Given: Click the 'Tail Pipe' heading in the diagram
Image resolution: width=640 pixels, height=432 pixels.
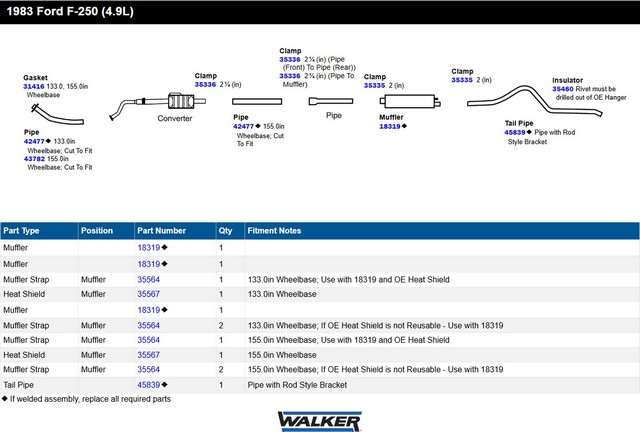Looking at the screenshot, I should 519,123.
